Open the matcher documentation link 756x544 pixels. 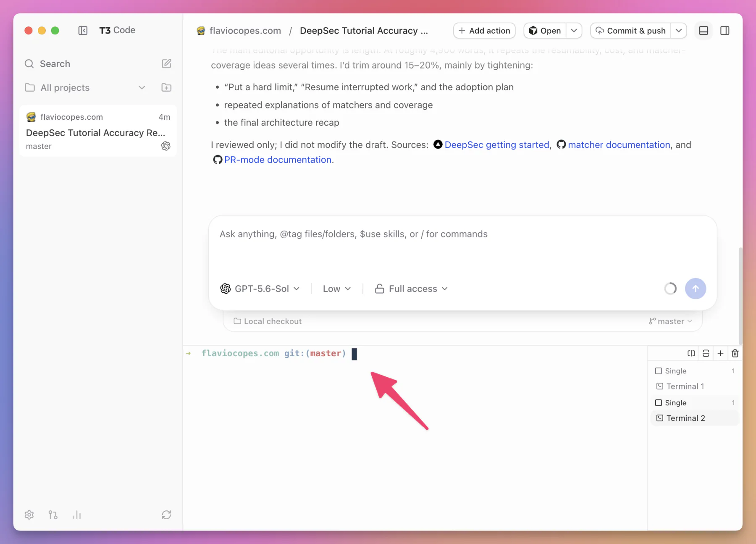point(619,145)
